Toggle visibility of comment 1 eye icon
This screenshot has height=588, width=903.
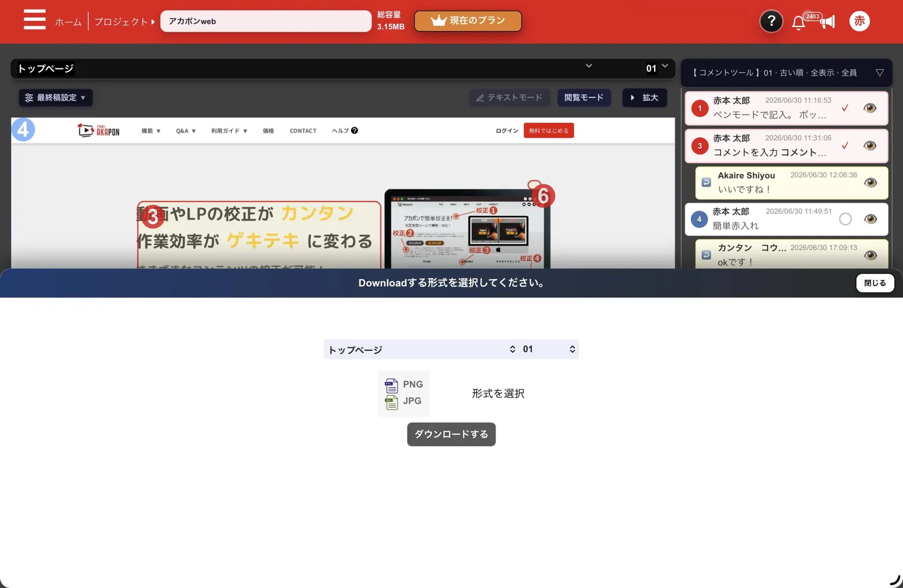click(x=870, y=108)
